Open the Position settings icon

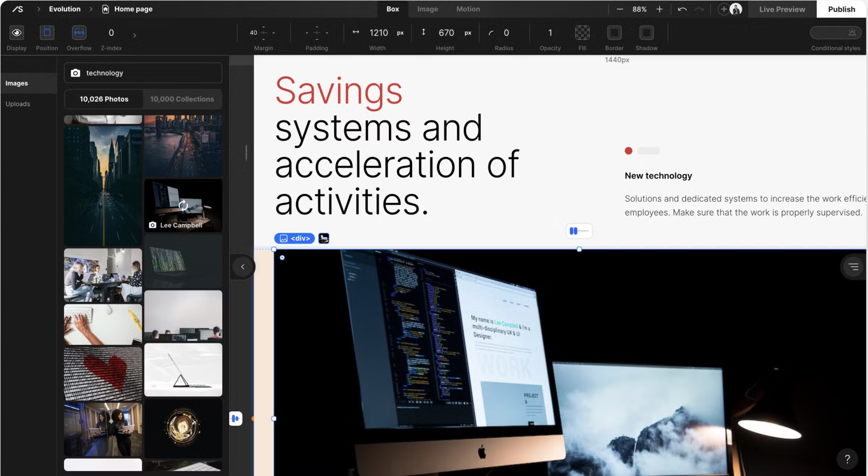[47, 33]
